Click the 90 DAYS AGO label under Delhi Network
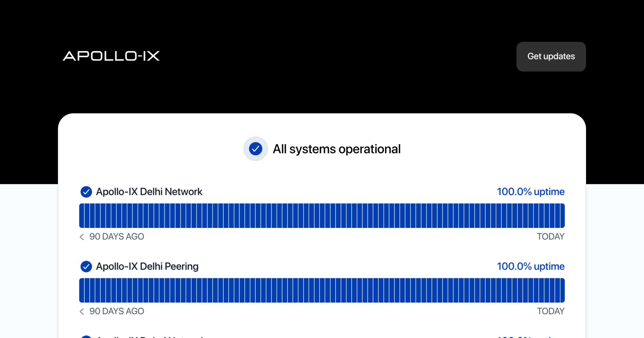644x338 pixels. click(x=117, y=237)
